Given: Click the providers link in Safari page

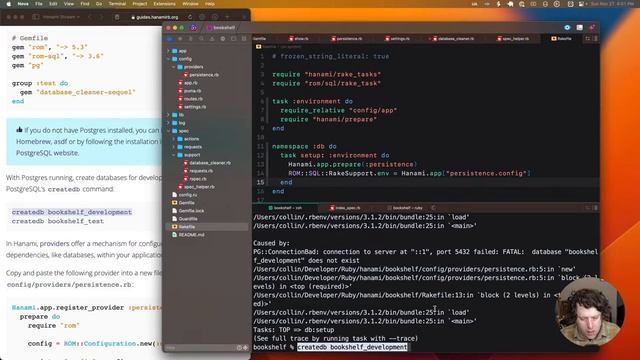Looking at the screenshot, I should (54, 244).
